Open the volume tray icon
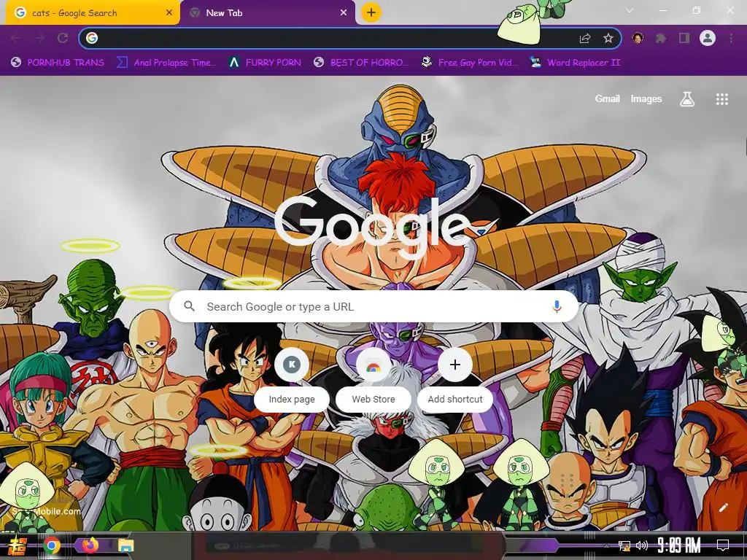Image resolution: width=747 pixels, height=560 pixels. point(642,545)
